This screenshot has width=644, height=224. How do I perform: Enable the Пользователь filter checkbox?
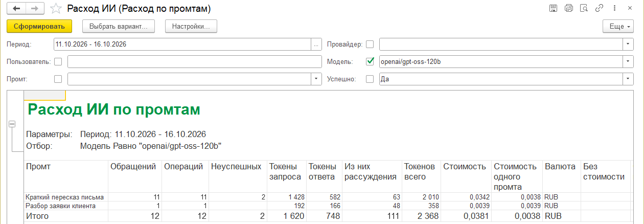[x=58, y=62]
